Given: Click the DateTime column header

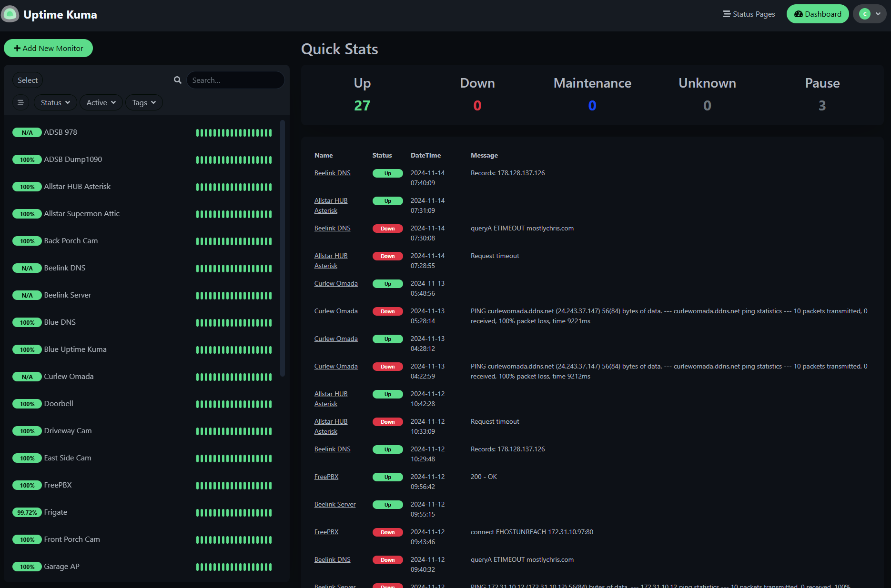Looking at the screenshot, I should click(425, 155).
